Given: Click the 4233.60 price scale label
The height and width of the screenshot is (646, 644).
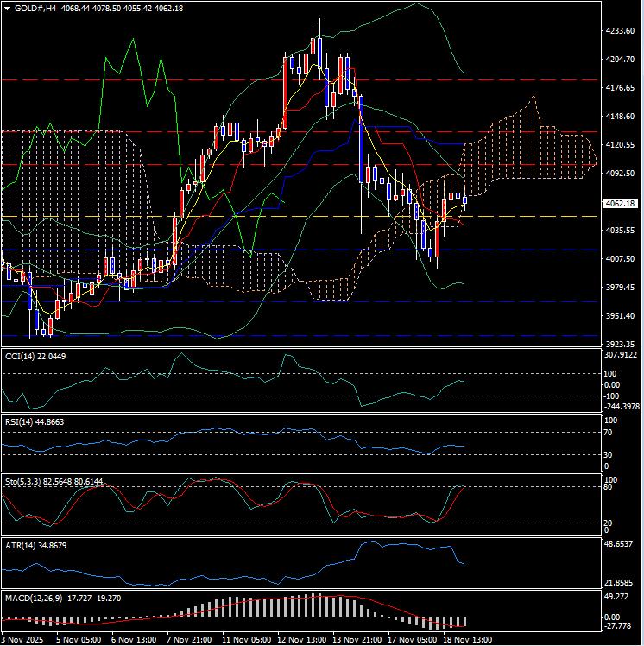Looking at the screenshot, I should [x=621, y=31].
